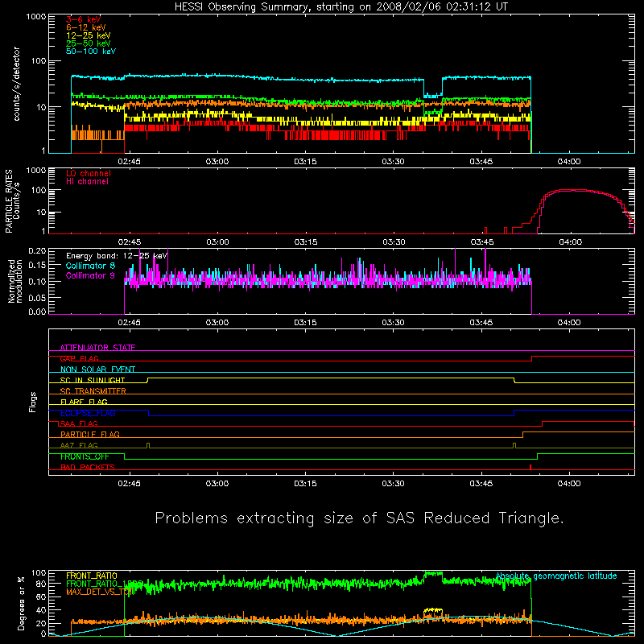
Task: Select the LO channel legend label
Action: [89, 173]
